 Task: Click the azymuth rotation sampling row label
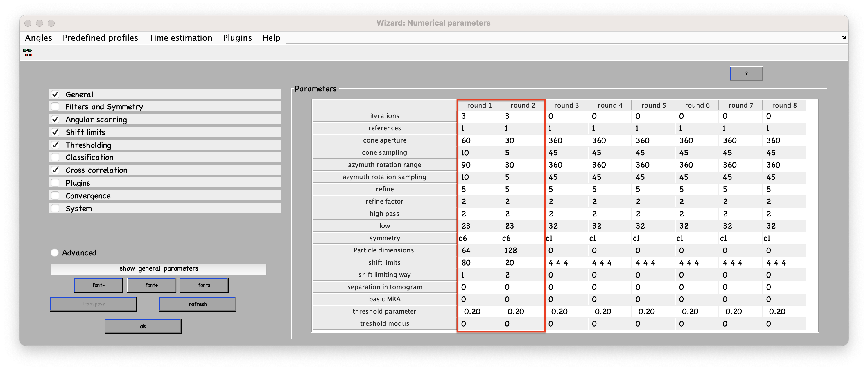point(384,177)
